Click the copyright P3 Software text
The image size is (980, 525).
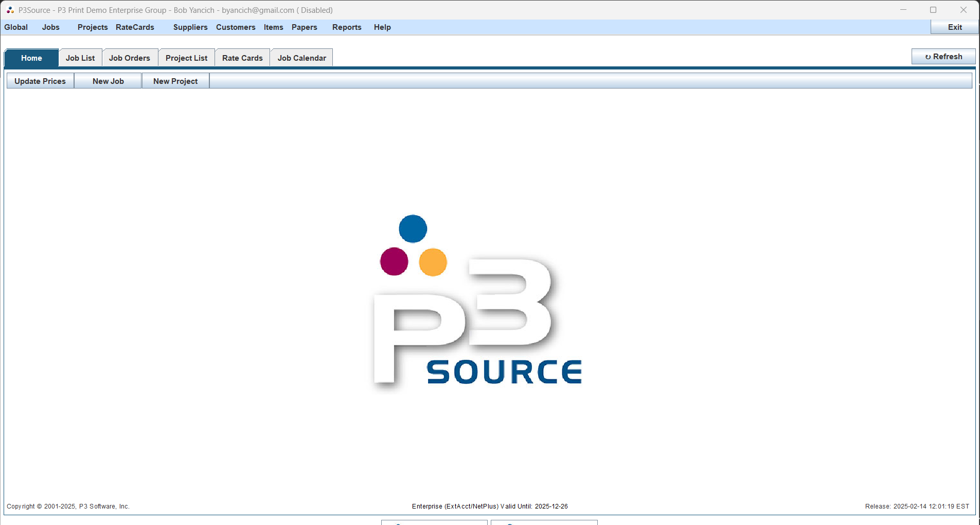(68, 506)
